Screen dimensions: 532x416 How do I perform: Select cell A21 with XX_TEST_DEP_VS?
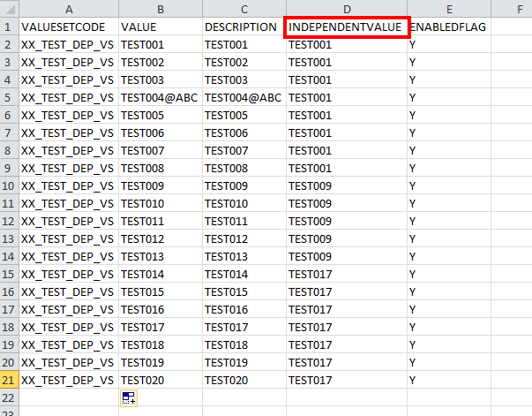69,380
